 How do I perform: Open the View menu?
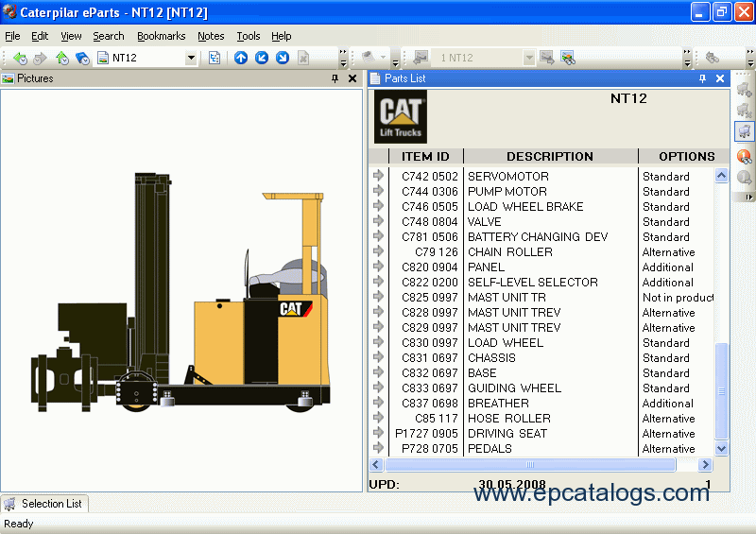[71, 36]
